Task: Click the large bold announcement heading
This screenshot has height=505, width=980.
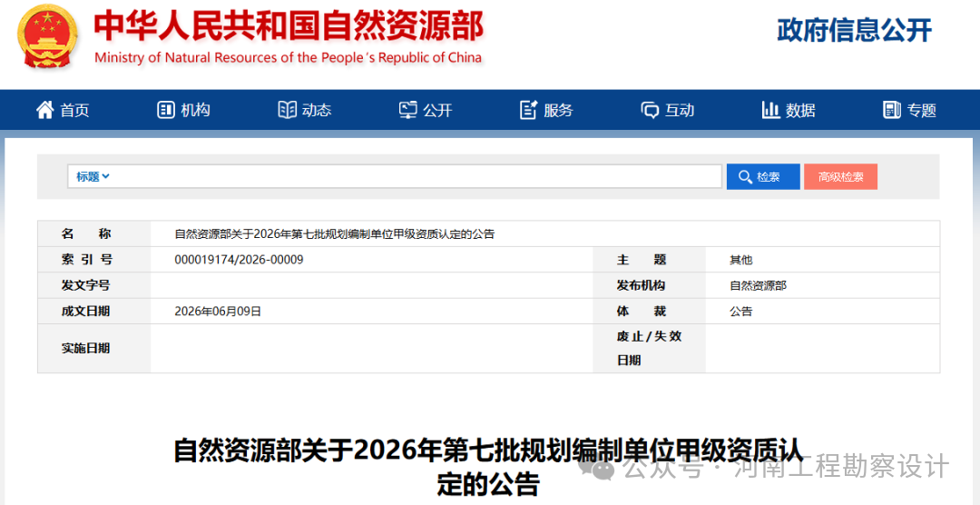Action: pos(487,466)
